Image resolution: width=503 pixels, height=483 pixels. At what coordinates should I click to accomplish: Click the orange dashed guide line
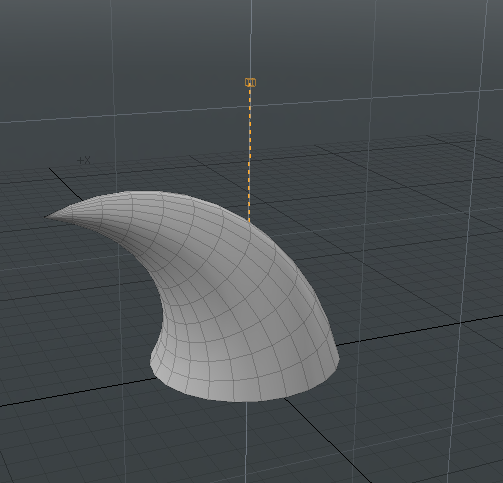tap(249, 153)
